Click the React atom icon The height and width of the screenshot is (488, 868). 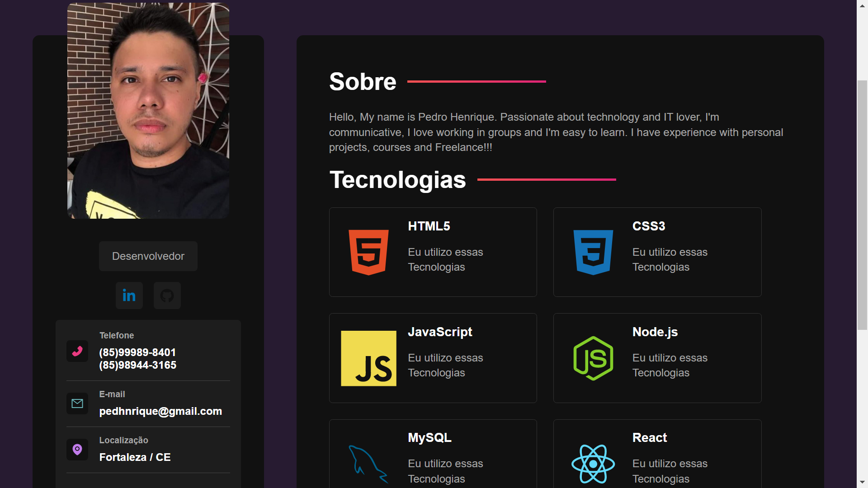point(593,464)
